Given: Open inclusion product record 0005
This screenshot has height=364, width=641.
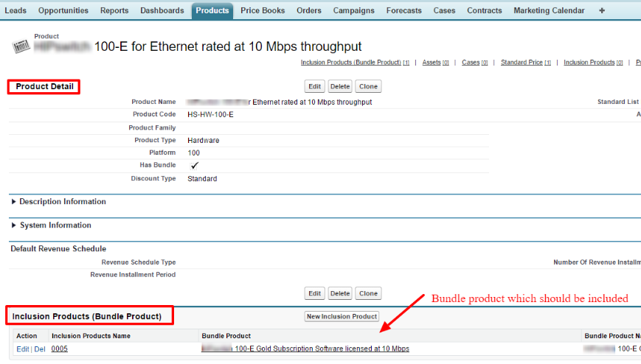Looking at the screenshot, I should 60,349.
